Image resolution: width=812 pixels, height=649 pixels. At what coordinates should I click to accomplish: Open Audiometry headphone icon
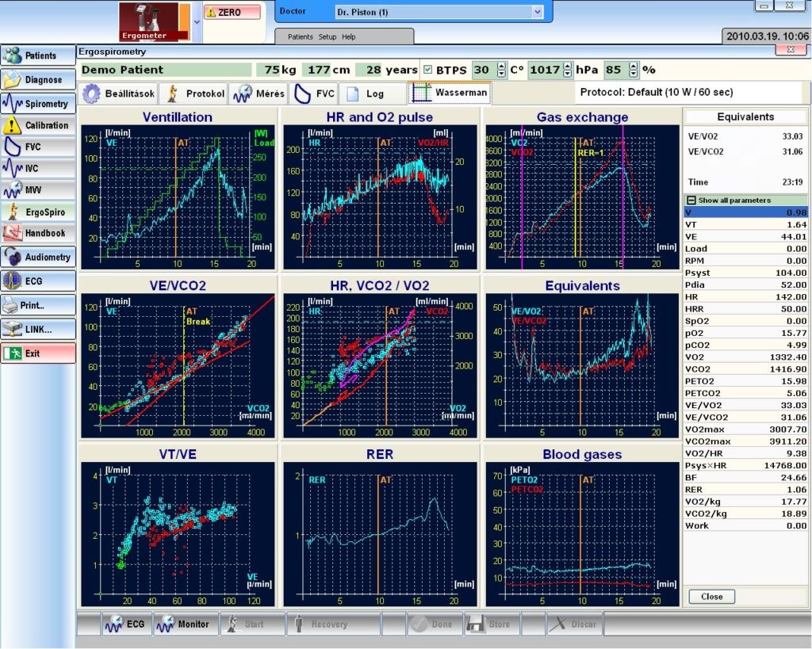(13, 257)
